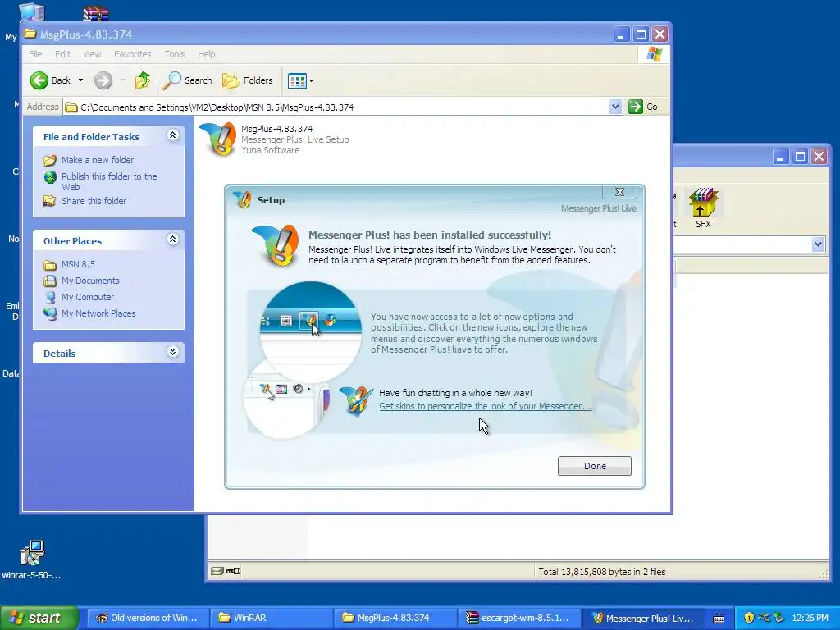Expand the Details panel

tap(172, 351)
